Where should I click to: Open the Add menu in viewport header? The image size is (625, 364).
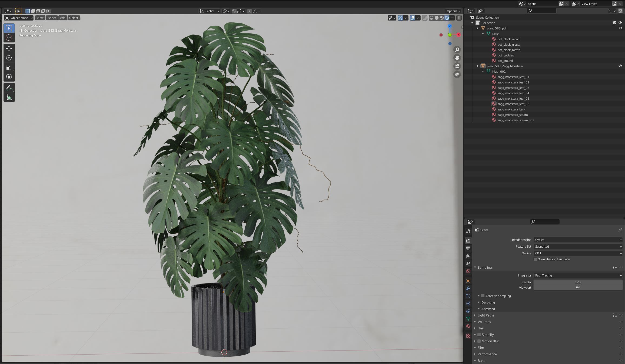[62, 18]
